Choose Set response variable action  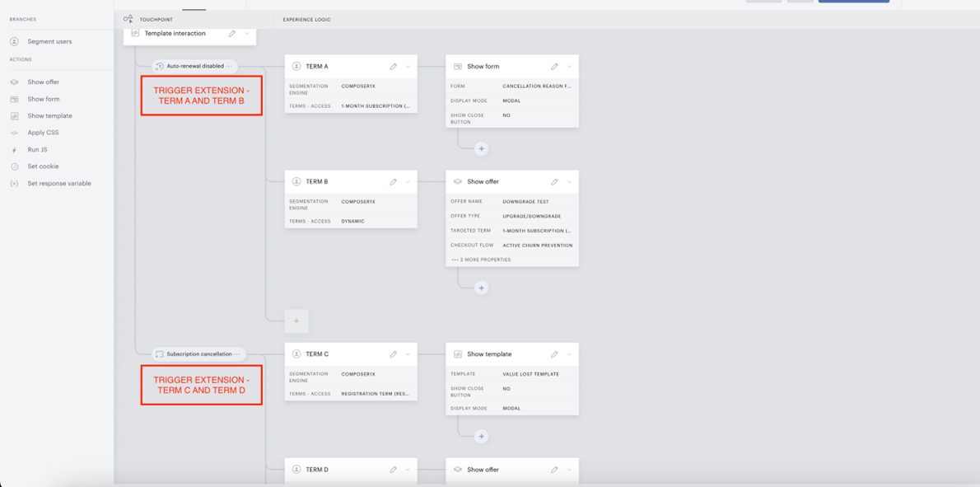tap(58, 184)
